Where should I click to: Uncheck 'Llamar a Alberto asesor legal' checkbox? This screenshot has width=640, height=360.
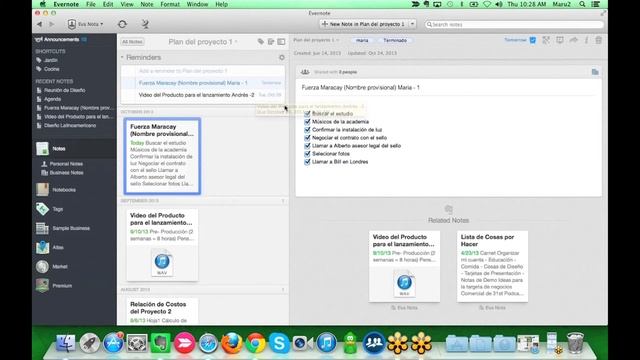(x=307, y=146)
